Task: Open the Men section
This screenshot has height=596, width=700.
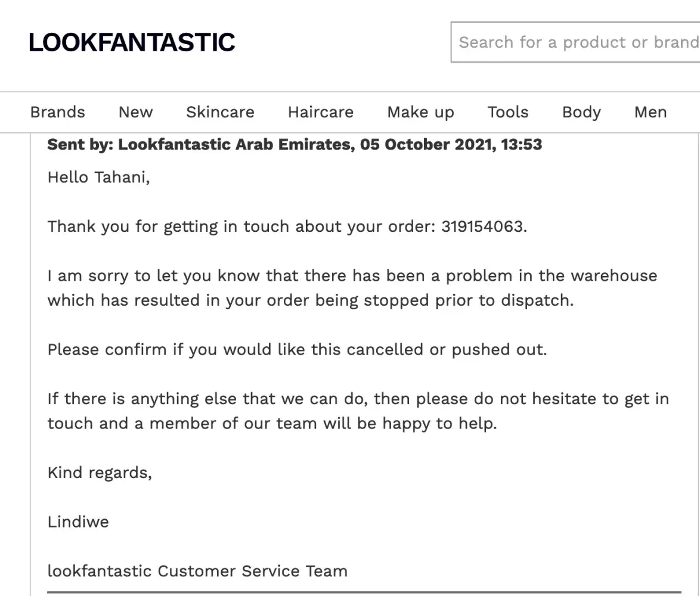Action: [651, 112]
